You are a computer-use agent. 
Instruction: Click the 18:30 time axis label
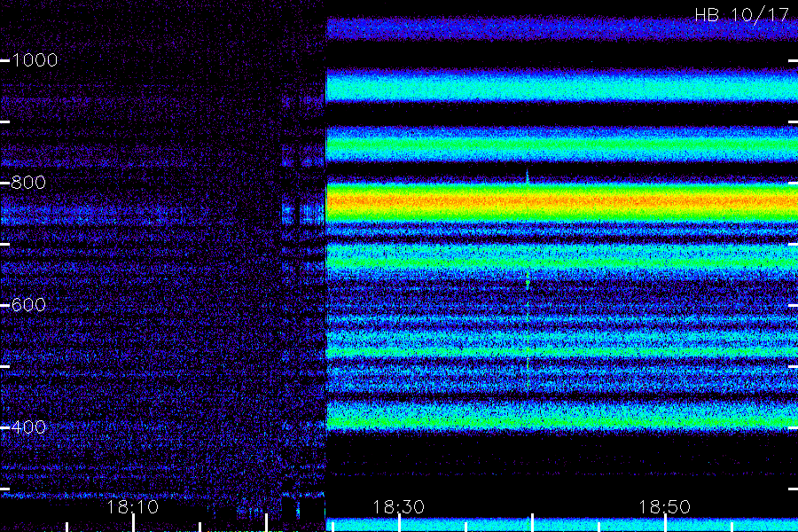pos(398,507)
